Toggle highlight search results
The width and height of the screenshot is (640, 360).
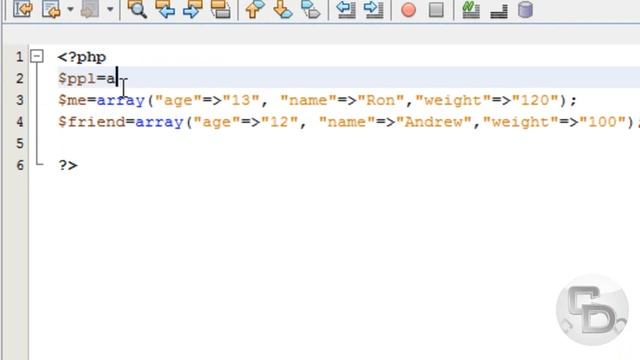pos(220,9)
